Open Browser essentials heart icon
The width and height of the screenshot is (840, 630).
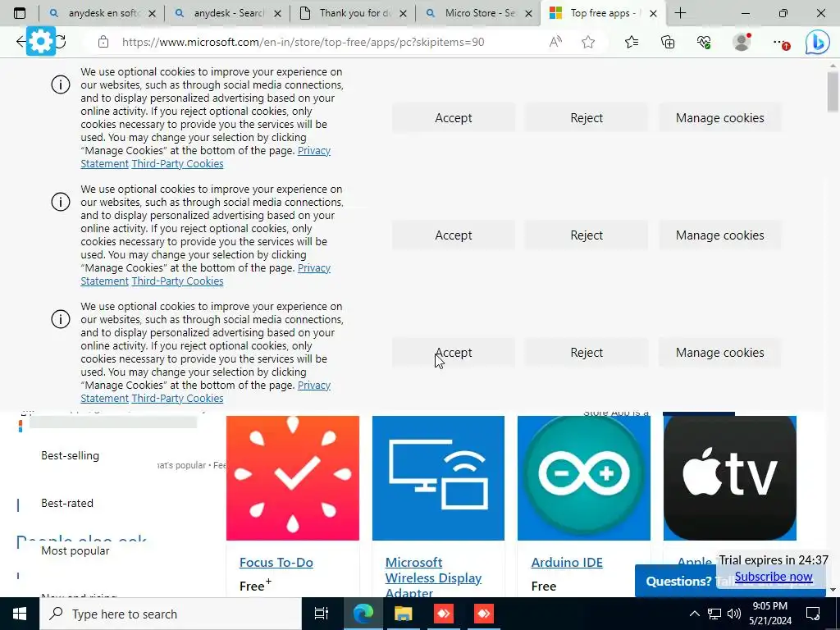[704, 42]
